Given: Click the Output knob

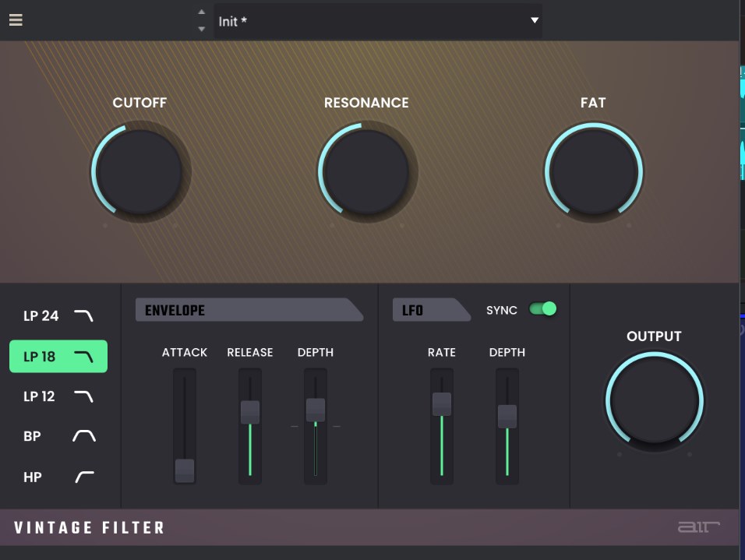Looking at the screenshot, I should click(654, 403).
